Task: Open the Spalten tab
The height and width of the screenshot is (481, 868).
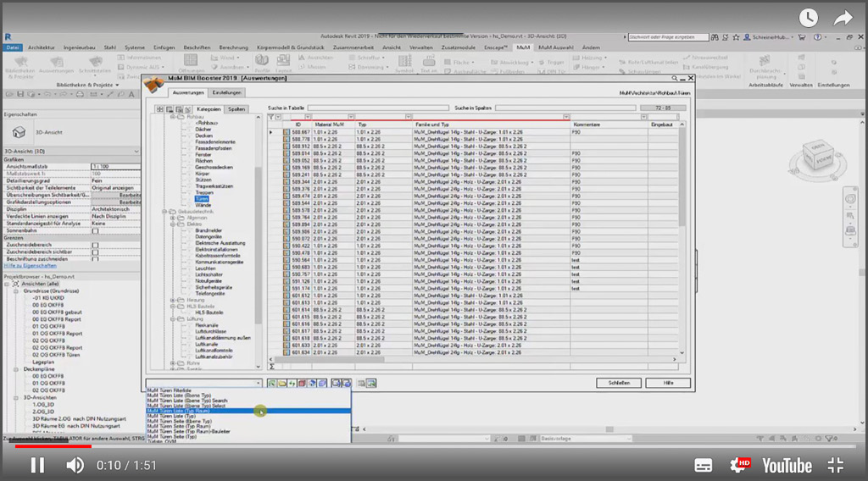Action: [236, 109]
